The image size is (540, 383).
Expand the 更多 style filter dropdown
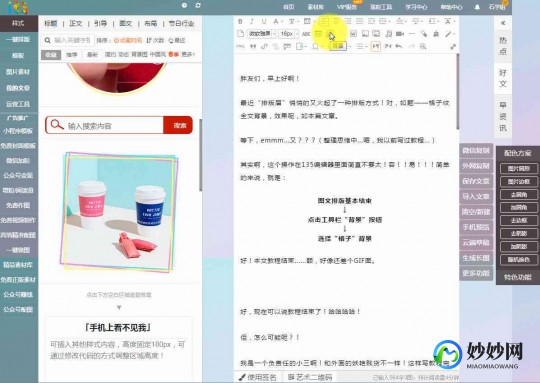(x=188, y=54)
